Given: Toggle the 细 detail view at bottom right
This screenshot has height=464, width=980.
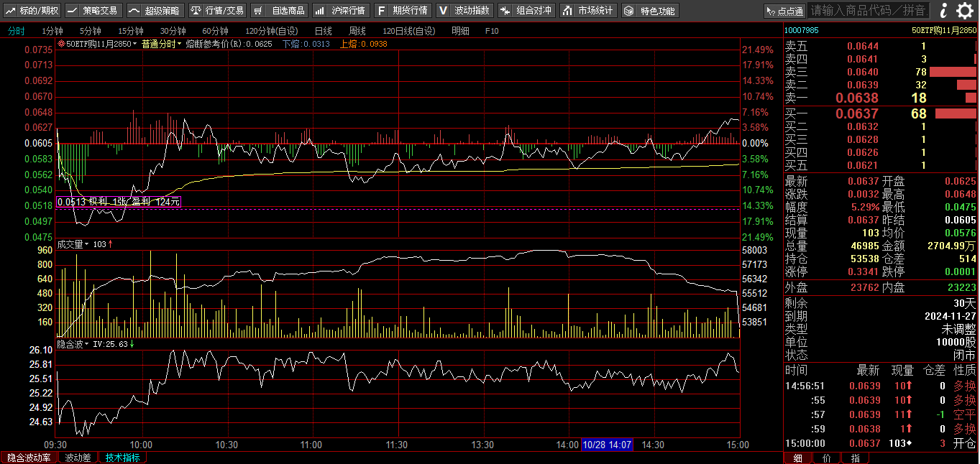Looking at the screenshot, I should click(x=797, y=458).
